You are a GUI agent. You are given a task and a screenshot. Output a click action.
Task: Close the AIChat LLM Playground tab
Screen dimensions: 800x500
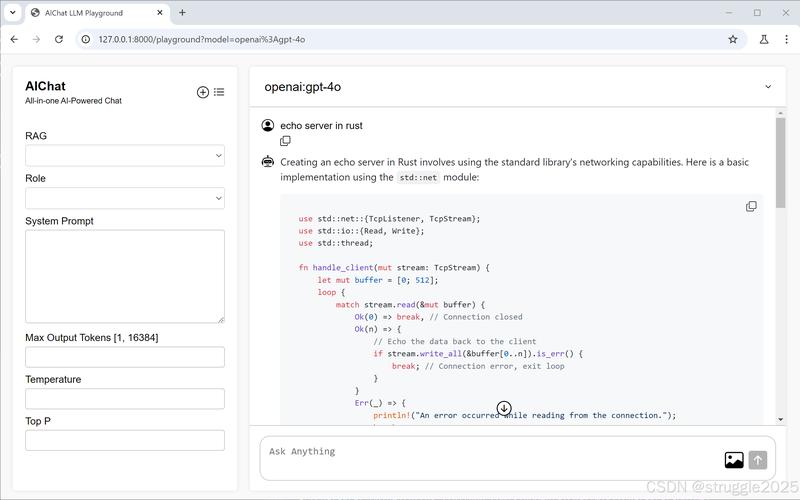click(x=160, y=13)
